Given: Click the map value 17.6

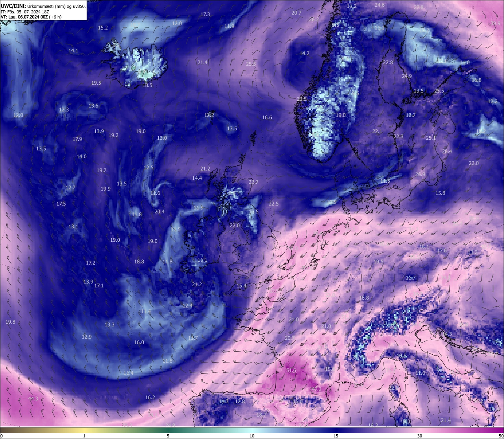Looking at the screenshot, I should tap(442, 251).
